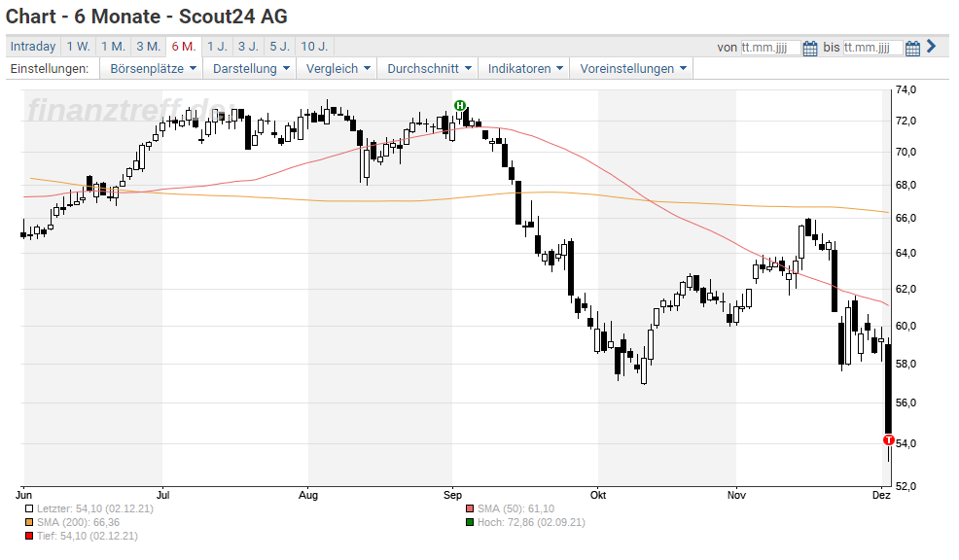Screen dimensions: 959x560
Task: Expand the Darstellung dropdown
Action: [x=251, y=68]
